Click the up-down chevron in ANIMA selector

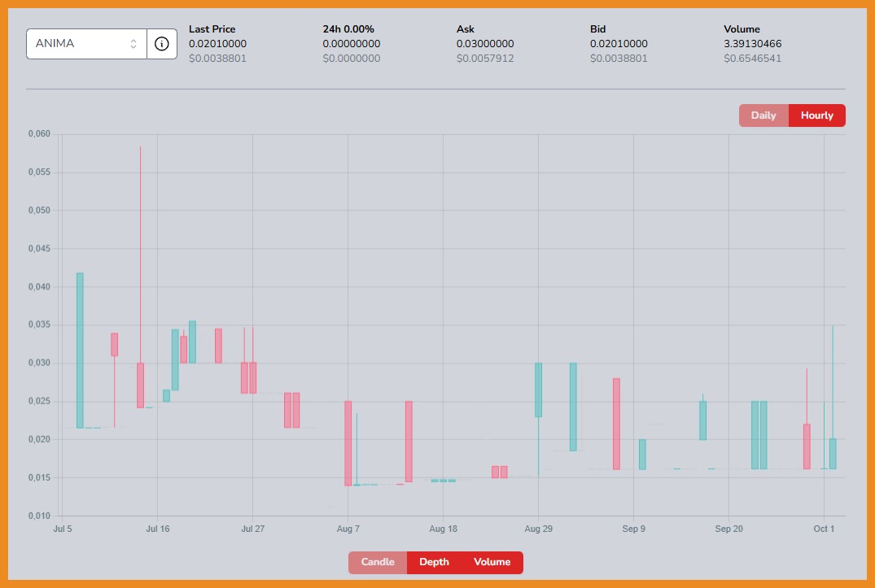click(x=133, y=44)
